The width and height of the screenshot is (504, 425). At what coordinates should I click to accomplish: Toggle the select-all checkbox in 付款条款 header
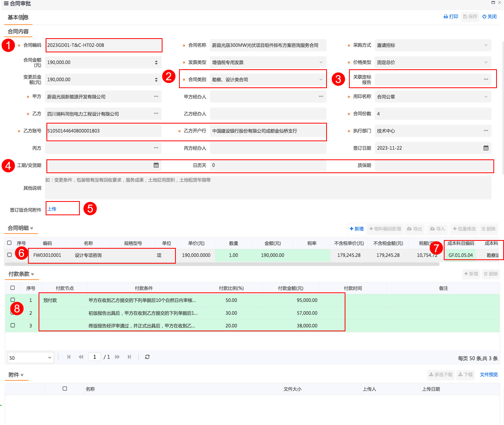click(13, 288)
